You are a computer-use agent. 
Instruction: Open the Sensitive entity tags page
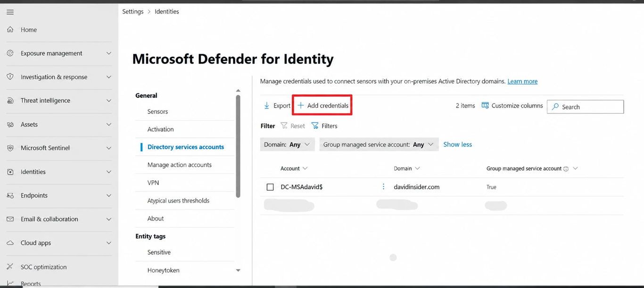[159, 252]
